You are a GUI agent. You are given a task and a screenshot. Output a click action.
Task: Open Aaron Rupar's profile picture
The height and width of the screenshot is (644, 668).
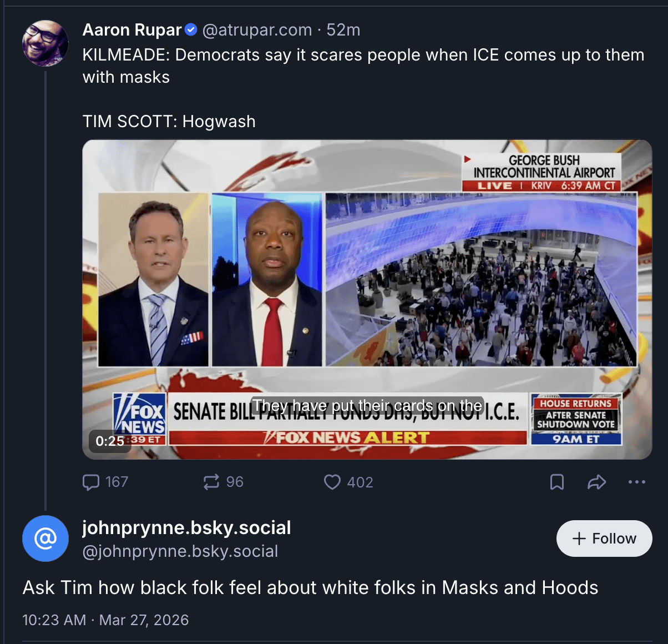coord(45,43)
